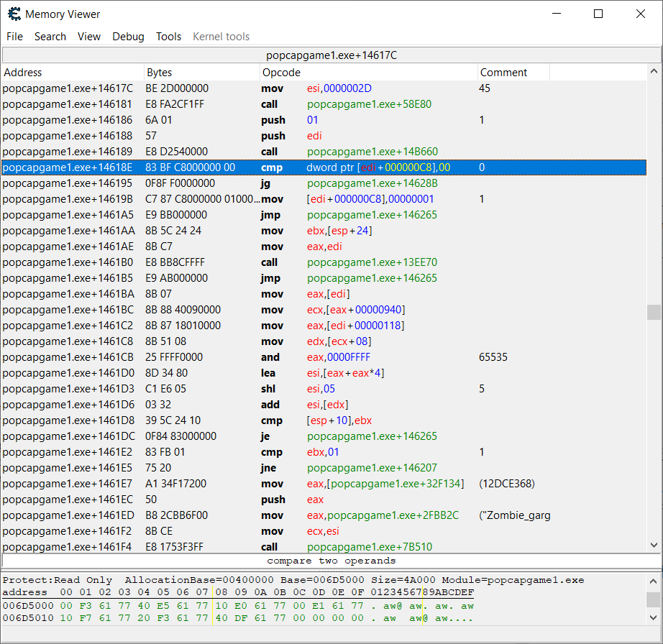The width and height of the screenshot is (663, 644).
Task: Open the Kernel tools menu
Action: tap(221, 37)
